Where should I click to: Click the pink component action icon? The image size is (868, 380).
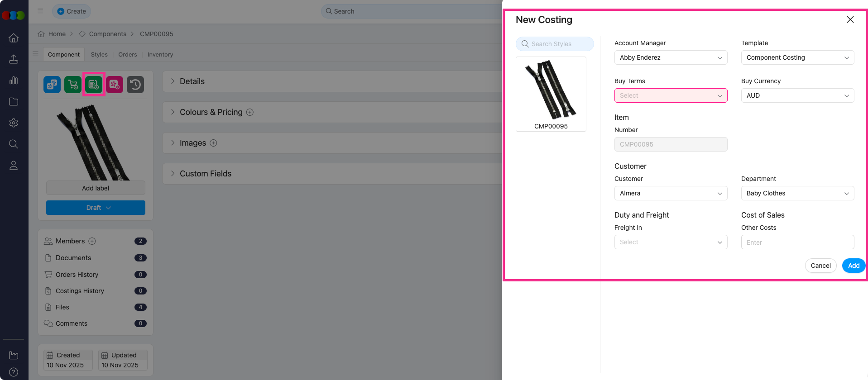tap(115, 85)
